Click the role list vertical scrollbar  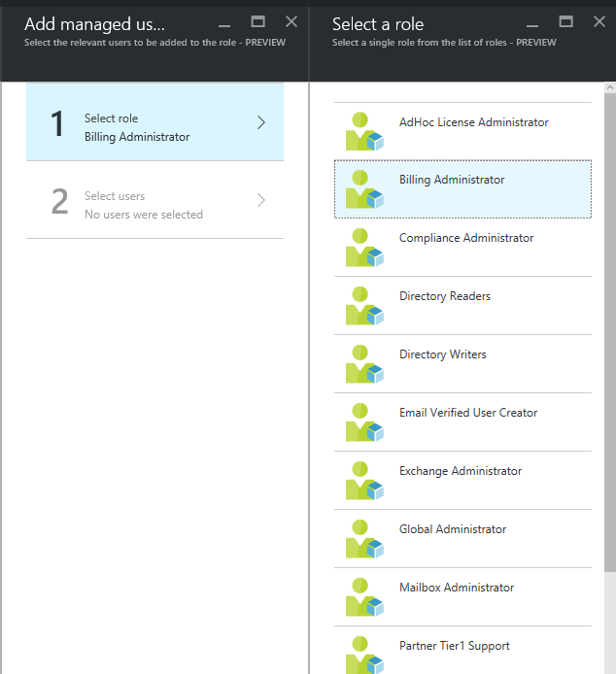tap(610, 332)
